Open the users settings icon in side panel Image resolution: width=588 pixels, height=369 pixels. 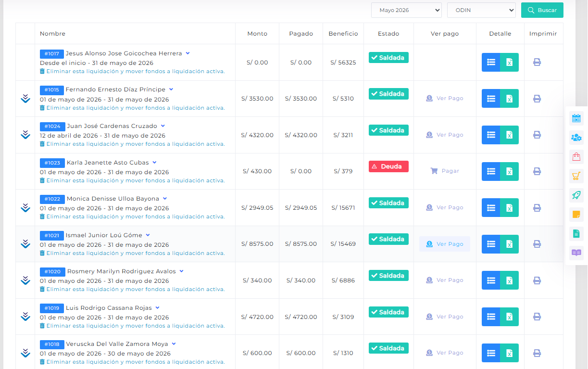[576, 138]
